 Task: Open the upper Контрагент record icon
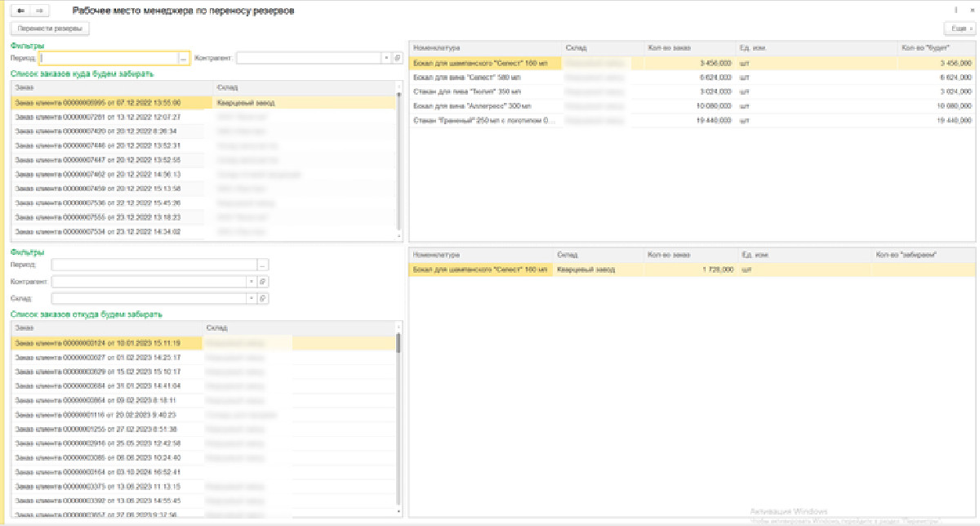(x=398, y=58)
